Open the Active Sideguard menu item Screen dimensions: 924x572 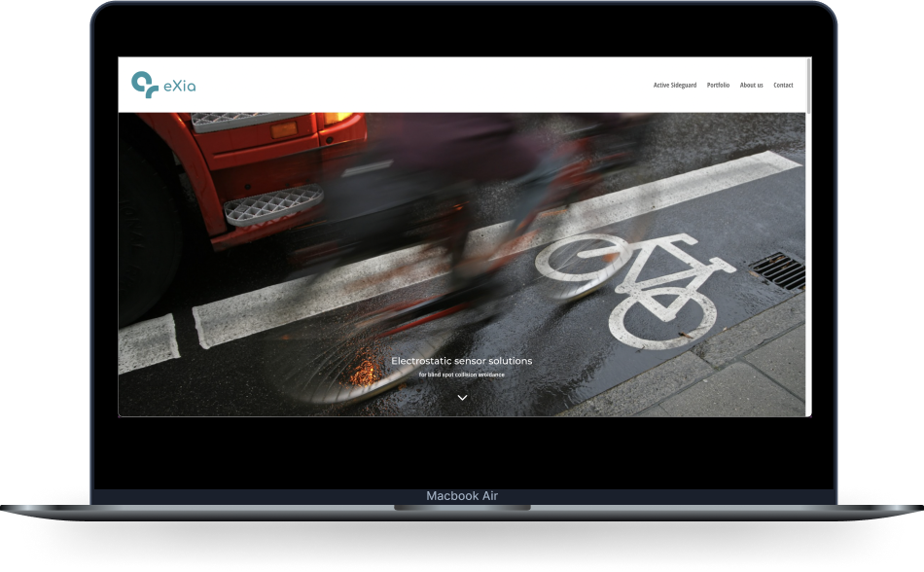(x=674, y=86)
